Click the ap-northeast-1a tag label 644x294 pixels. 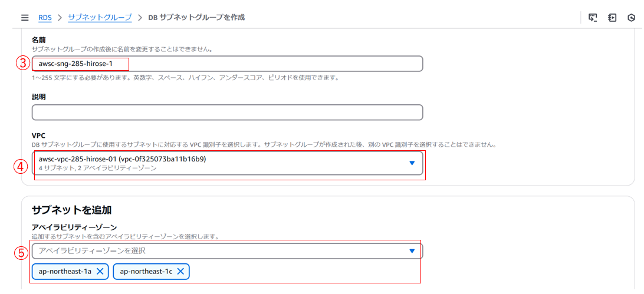[x=65, y=272]
